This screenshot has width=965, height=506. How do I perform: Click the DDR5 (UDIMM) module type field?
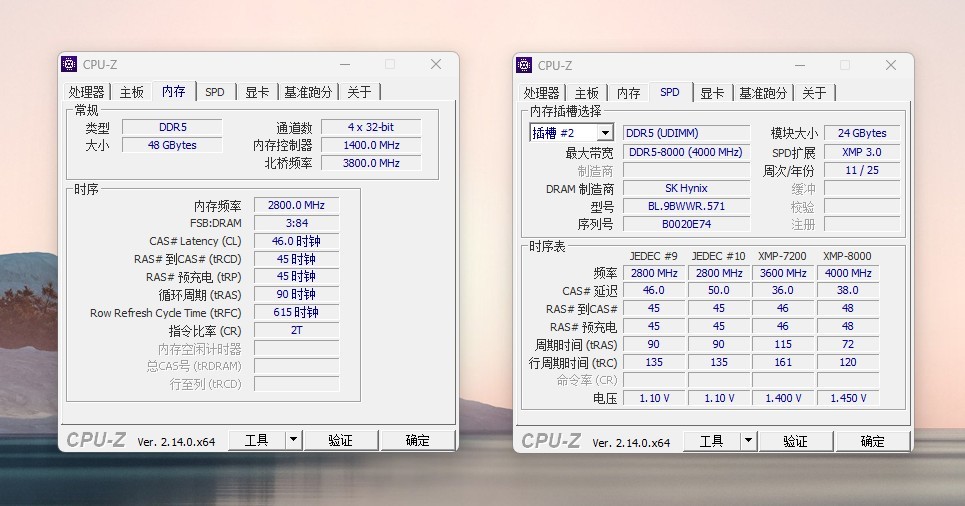[x=686, y=133]
